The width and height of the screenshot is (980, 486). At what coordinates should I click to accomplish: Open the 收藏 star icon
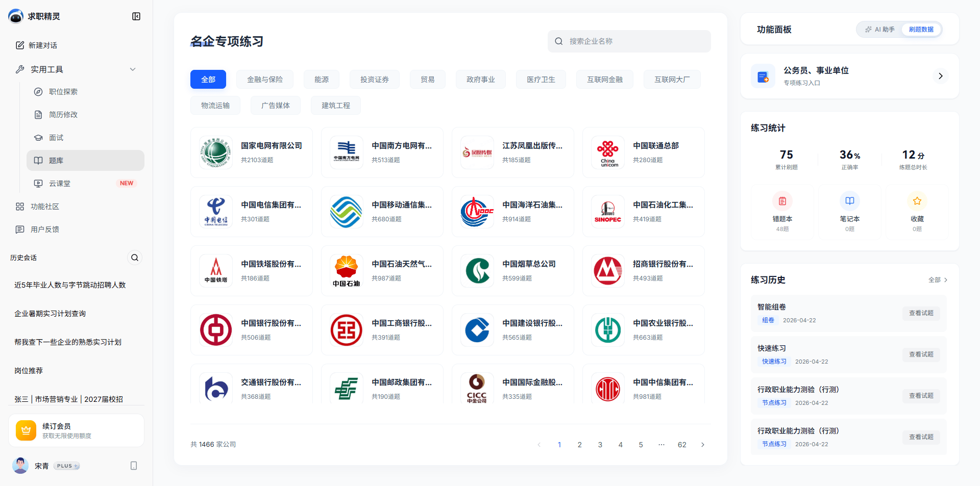click(x=917, y=201)
